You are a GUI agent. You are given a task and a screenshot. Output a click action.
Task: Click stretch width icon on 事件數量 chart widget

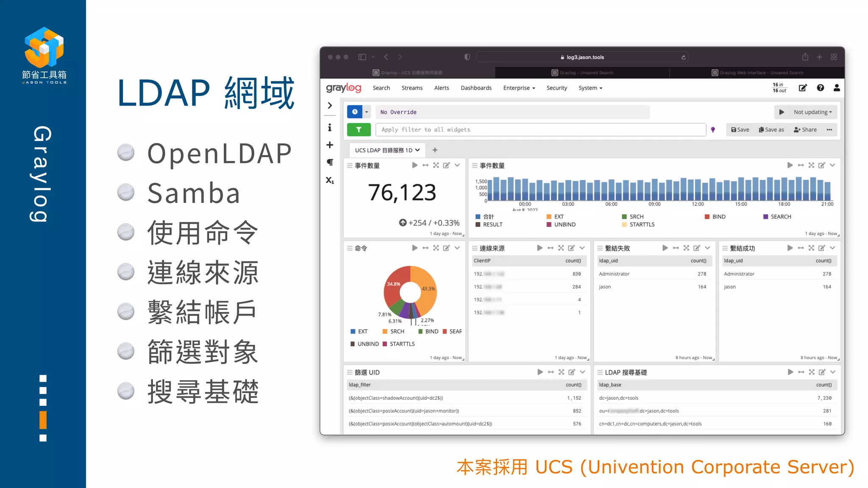pyautogui.click(x=801, y=165)
